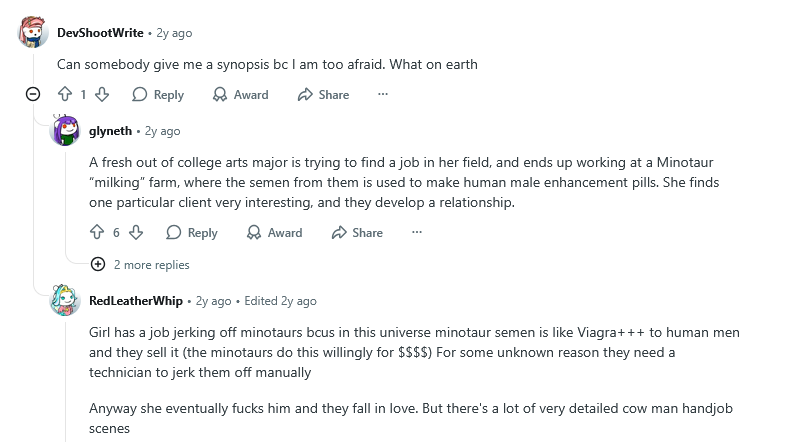The width and height of the screenshot is (800, 442).
Task: Share DevShootWrite's comment
Action: pyautogui.click(x=323, y=95)
